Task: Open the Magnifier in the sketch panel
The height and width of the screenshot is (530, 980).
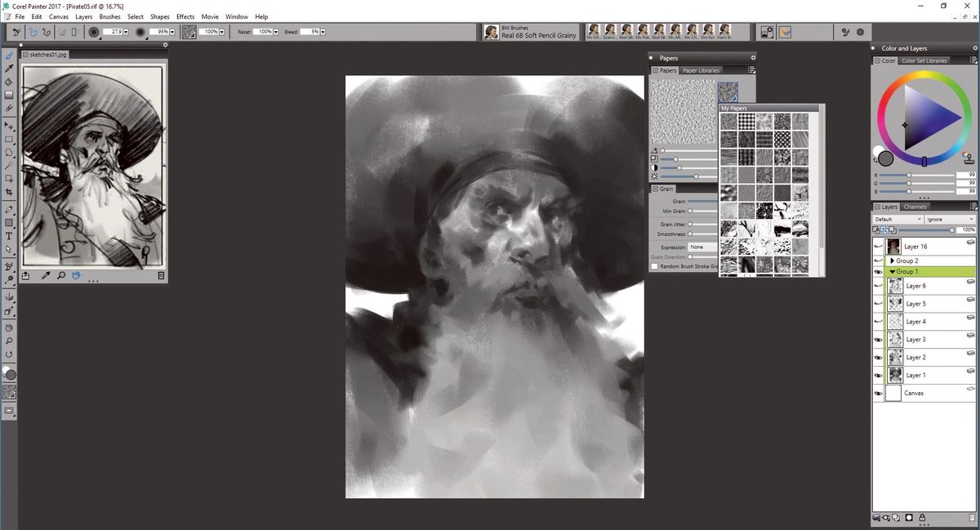Action: coord(61,275)
